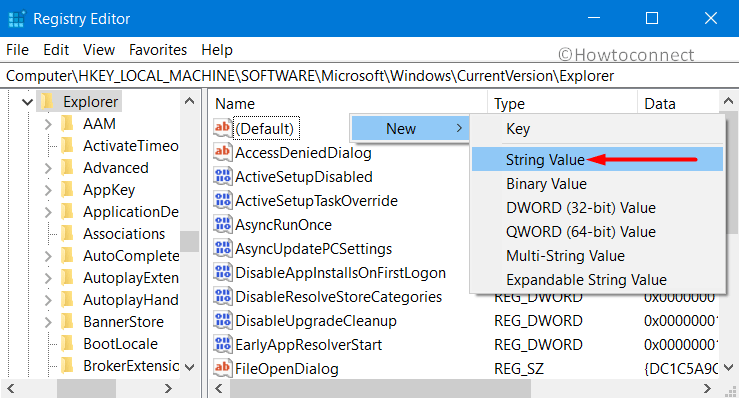The image size is (739, 398).
Task: Click the BannerStore folder icon
Action: (67, 322)
